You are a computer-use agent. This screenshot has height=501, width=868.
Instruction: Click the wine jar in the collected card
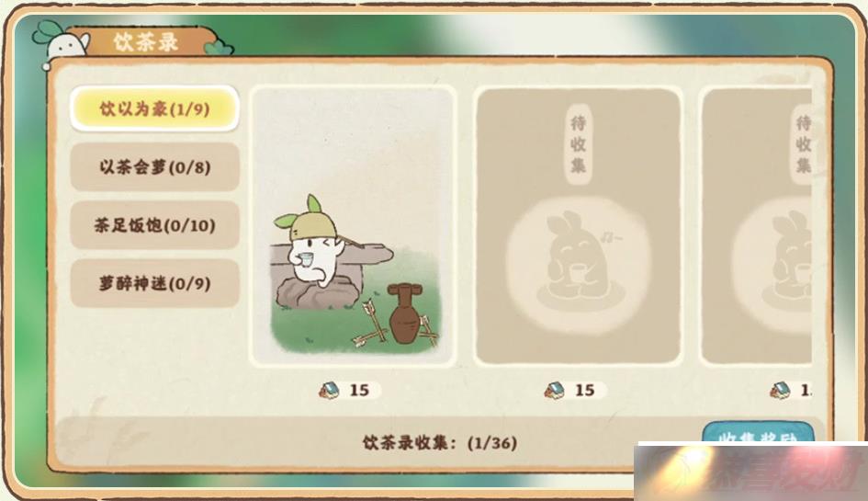point(405,313)
